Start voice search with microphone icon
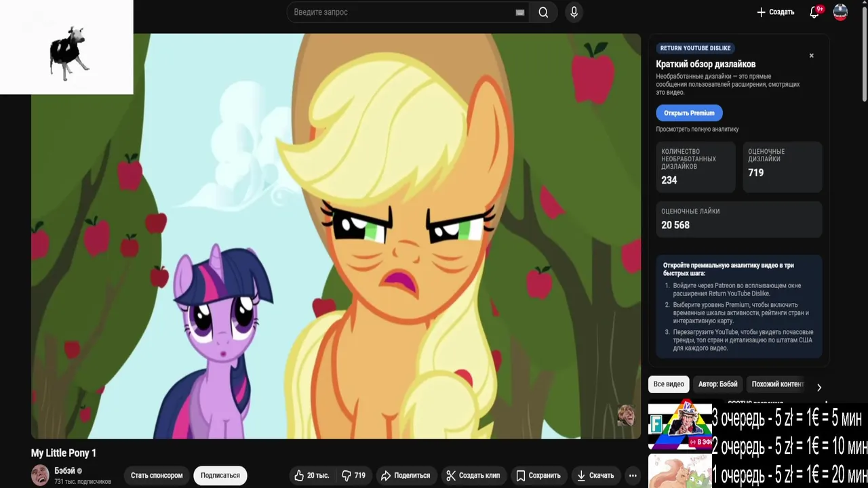The image size is (868, 488). click(574, 12)
